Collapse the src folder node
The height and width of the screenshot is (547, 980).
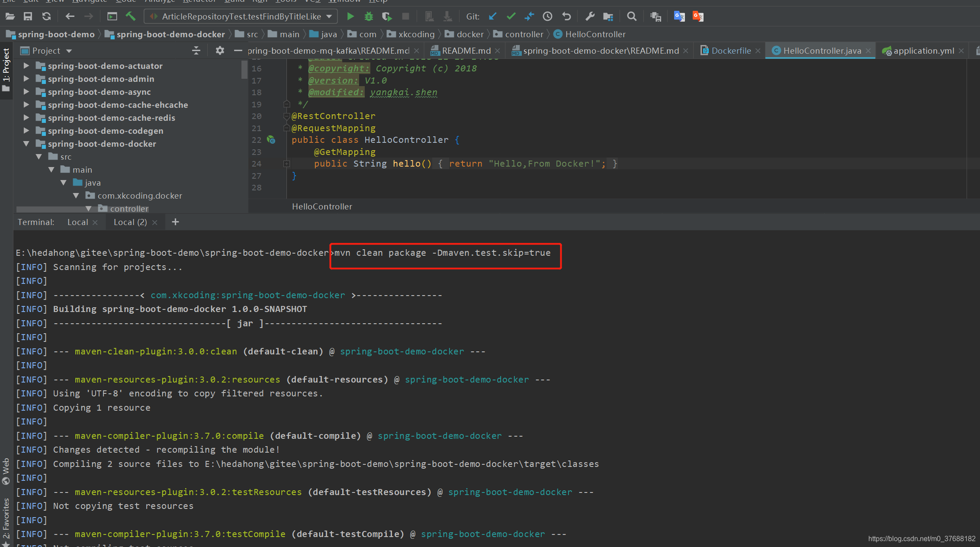pos(39,157)
